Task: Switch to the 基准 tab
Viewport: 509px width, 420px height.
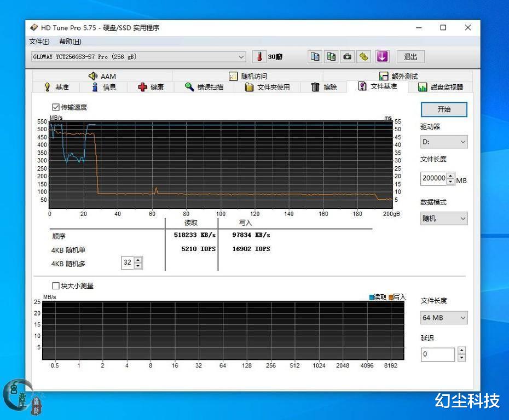Action: pos(56,87)
